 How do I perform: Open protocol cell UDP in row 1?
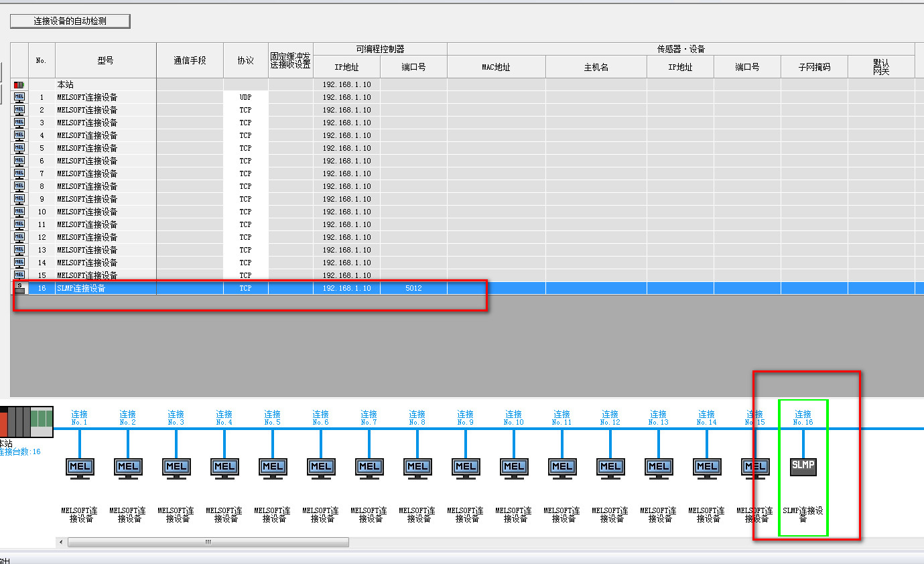245,97
